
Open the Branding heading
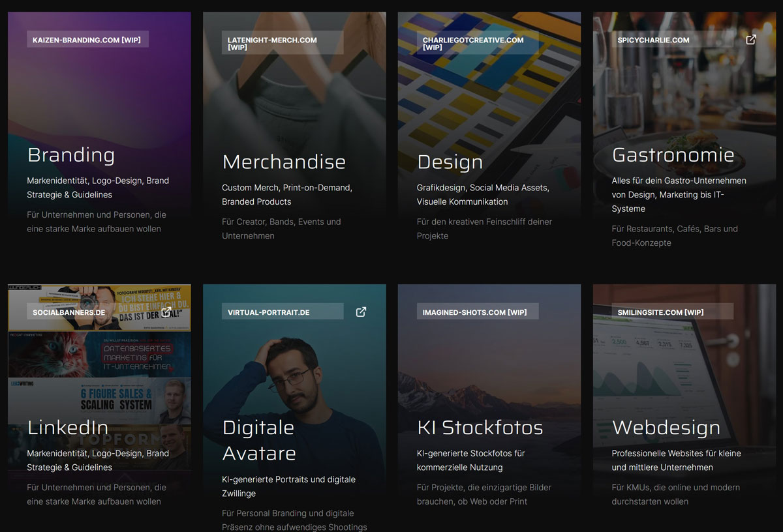pyautogui.click(x=71, y=155)
